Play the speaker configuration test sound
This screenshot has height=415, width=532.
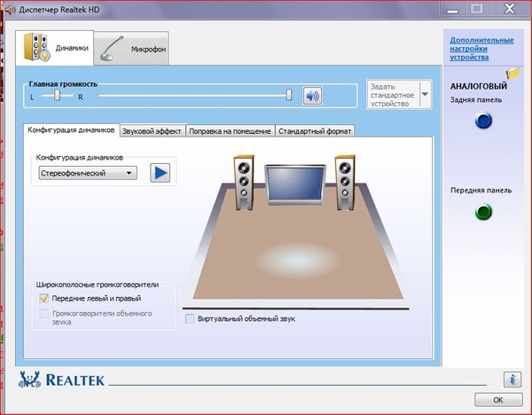tap(160, 173)
